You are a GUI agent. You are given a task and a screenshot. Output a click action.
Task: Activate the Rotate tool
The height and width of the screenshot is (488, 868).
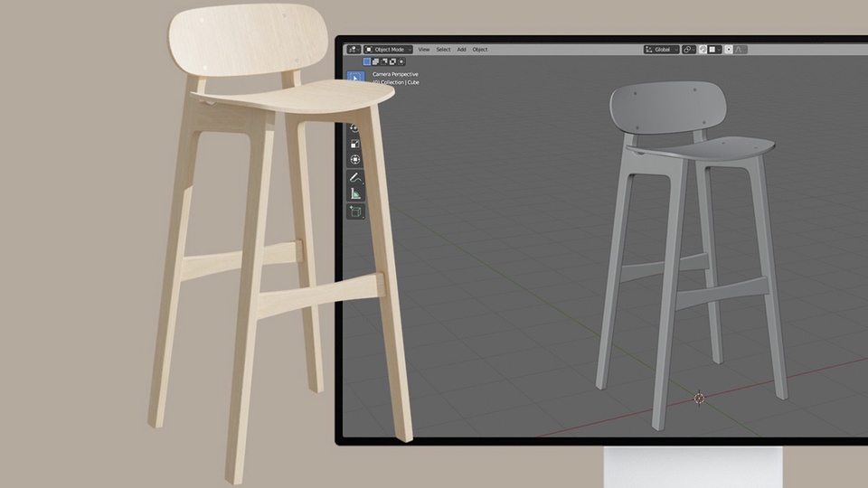click(x=354, y=128)
